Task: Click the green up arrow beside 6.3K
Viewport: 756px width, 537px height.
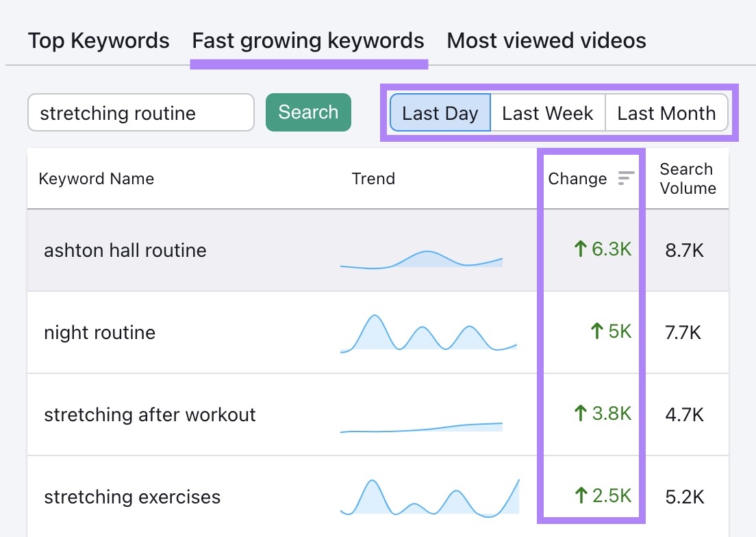Action: (579, 249)
